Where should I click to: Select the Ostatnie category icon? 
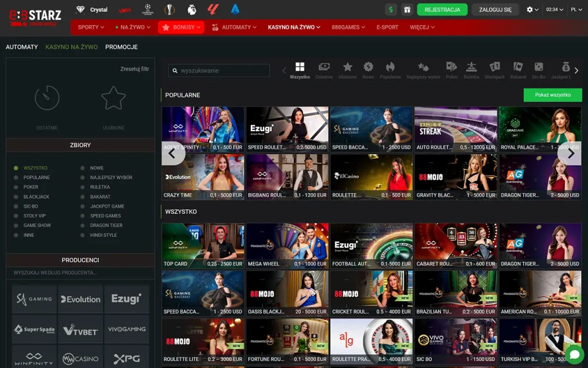[x=324, y=70]
